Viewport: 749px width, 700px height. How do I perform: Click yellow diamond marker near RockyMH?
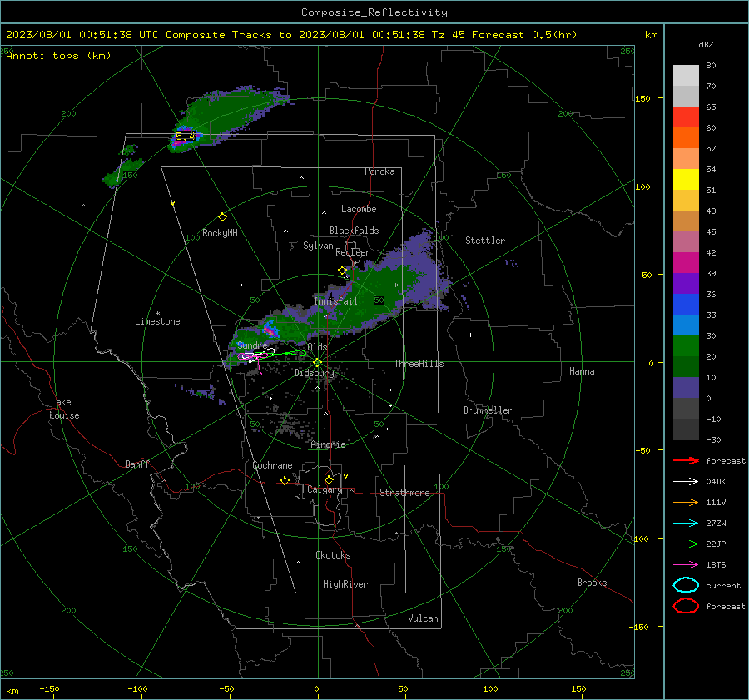(222, 217)
